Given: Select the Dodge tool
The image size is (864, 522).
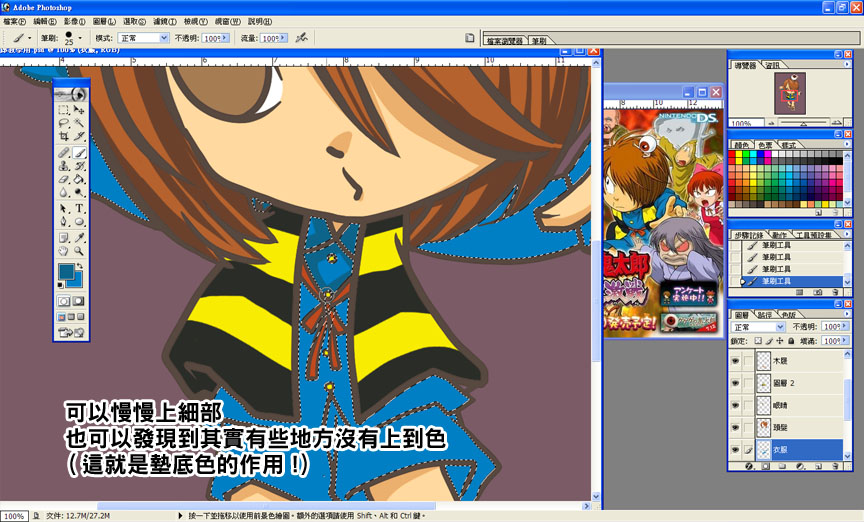Looking at the screenshot, I should pos(79,192).
